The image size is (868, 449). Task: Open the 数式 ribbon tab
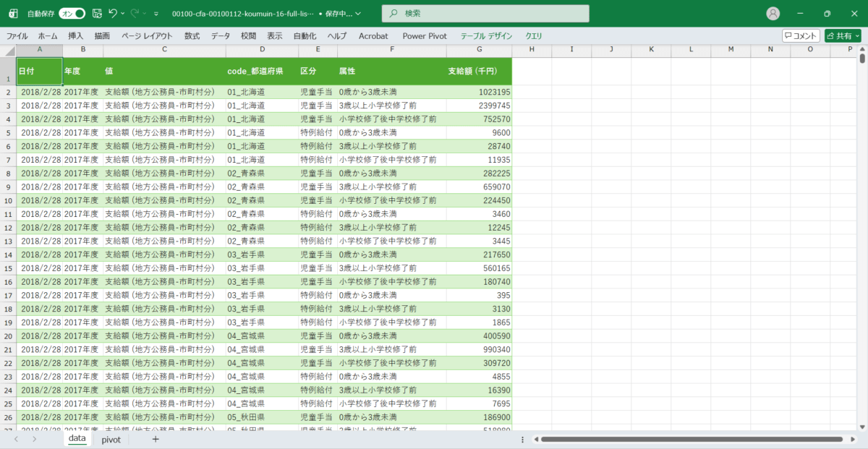coord(192,35)
